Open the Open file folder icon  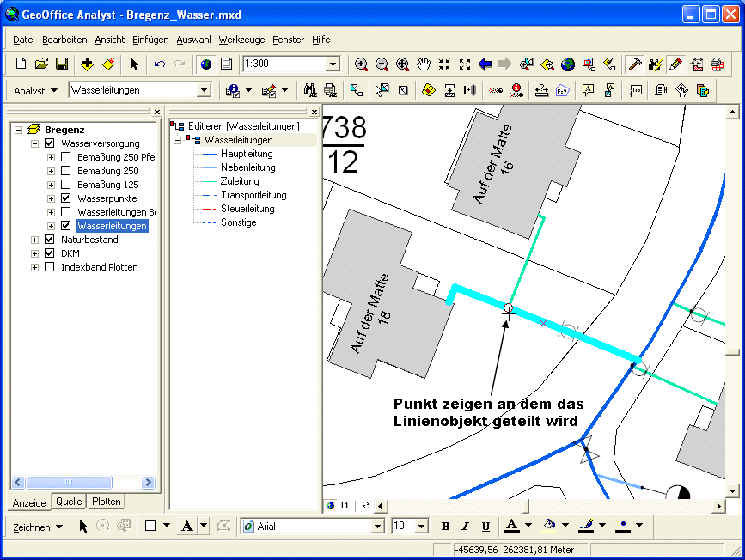click(x=41, y=64)
